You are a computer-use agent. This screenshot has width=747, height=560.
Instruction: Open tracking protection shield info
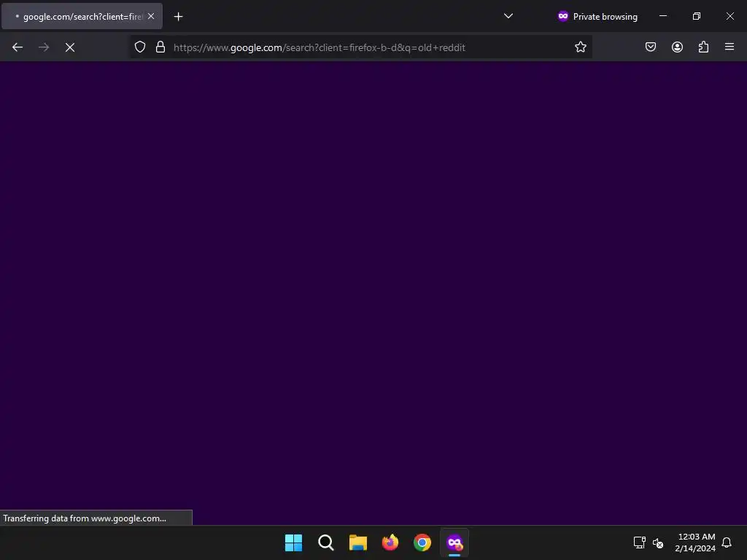click(x=139, y=47)
